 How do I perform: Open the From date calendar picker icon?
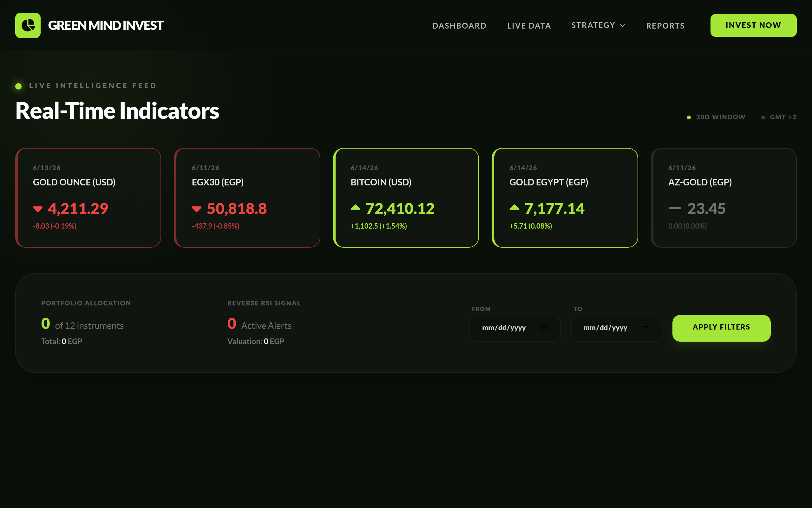544,328
